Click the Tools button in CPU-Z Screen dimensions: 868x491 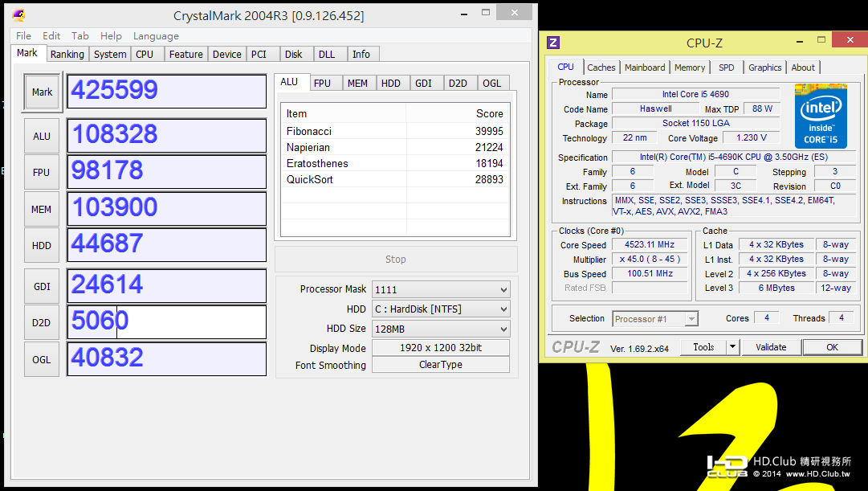click(x=703, y=347)
